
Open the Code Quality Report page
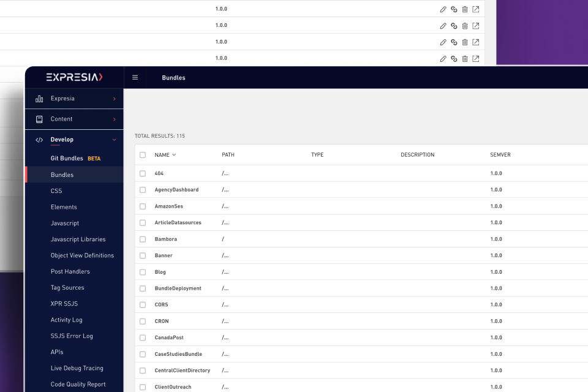(x=78, y=384)
